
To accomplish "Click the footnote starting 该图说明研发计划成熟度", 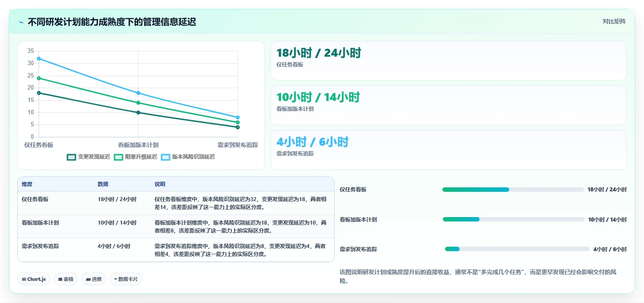I will click(478, 276).
